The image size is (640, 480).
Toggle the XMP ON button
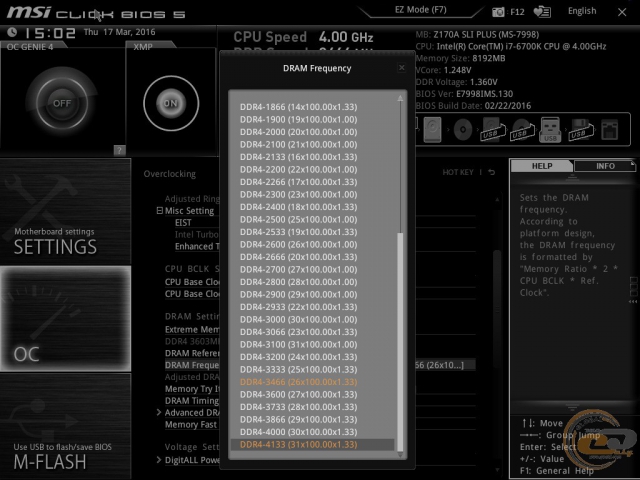pos(171,103)
